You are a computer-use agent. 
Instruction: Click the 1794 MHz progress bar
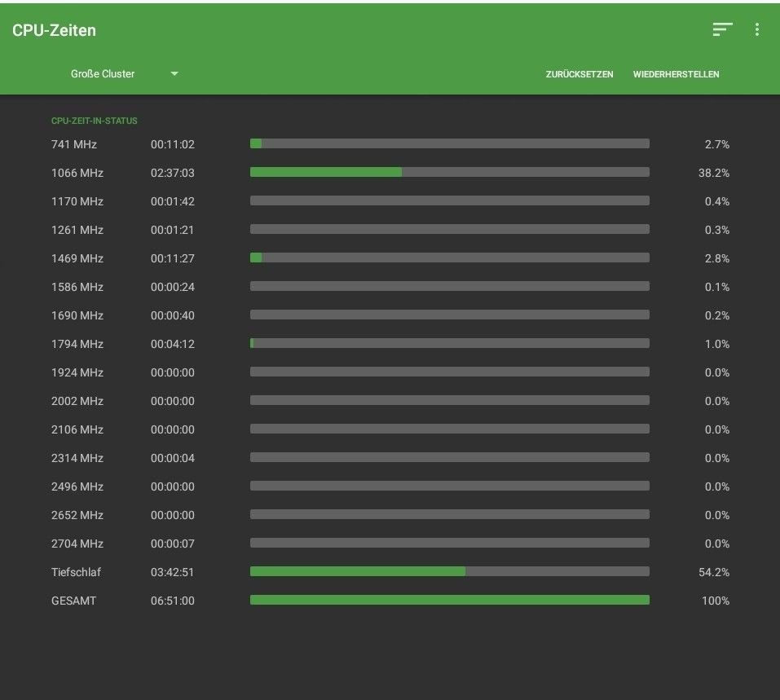tap(450, 343)
